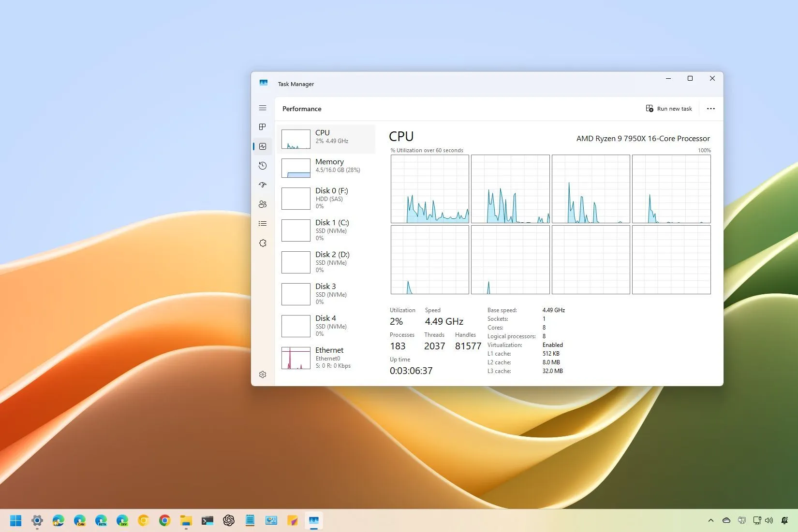The height and width of the screenshot is (532, 798).
Task: Launch Edge Beta from the taskbar
Action: (101, 520)
